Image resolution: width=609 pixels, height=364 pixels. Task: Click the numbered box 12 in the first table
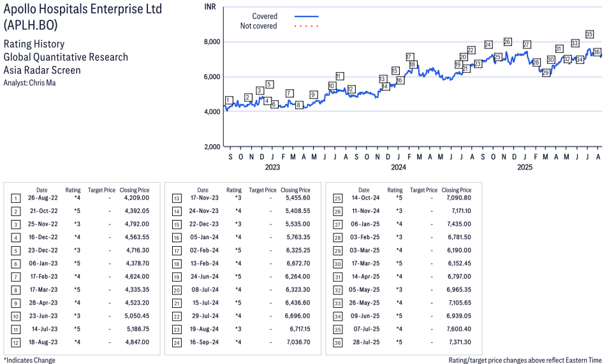coord(15,343)
